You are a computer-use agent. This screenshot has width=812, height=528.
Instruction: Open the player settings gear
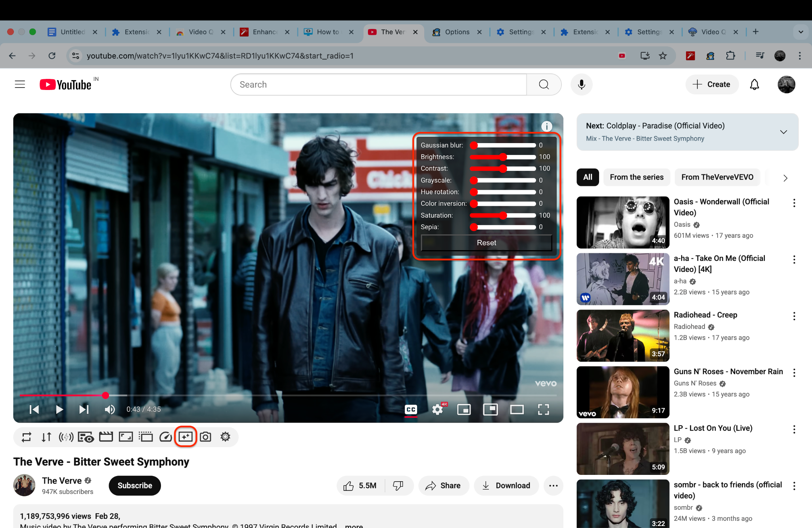pos(438,409)
